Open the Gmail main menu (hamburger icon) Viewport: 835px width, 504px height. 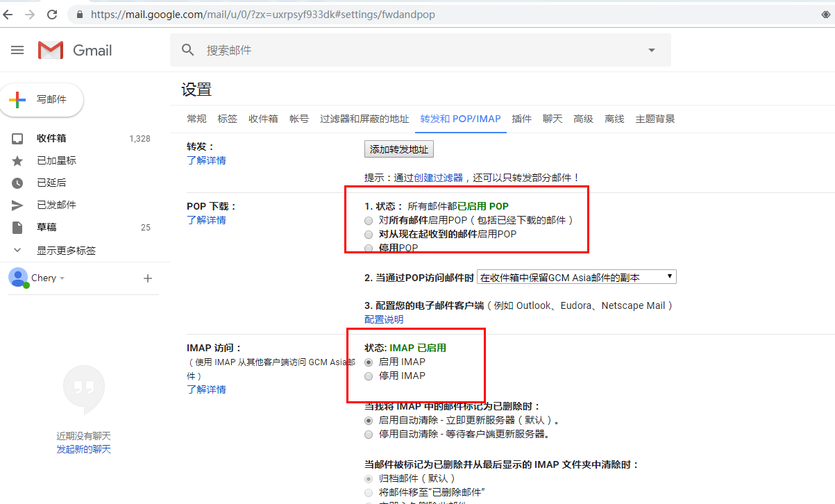tap(17, 49)
